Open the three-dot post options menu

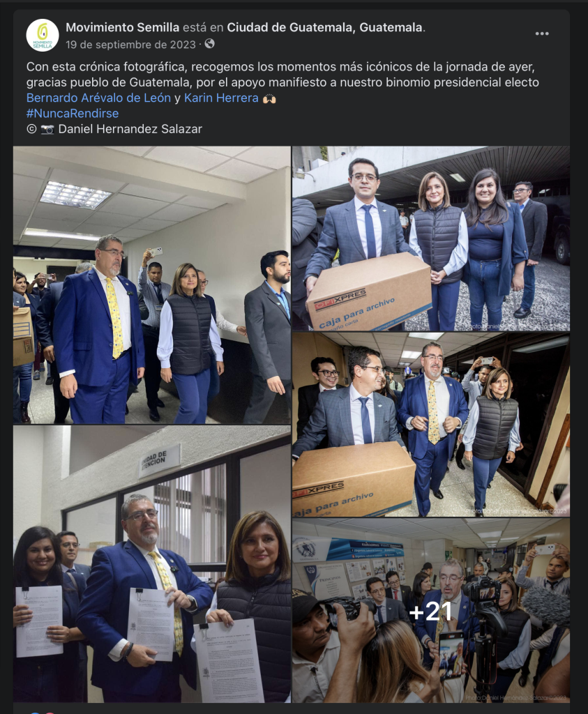coord(541,33)
